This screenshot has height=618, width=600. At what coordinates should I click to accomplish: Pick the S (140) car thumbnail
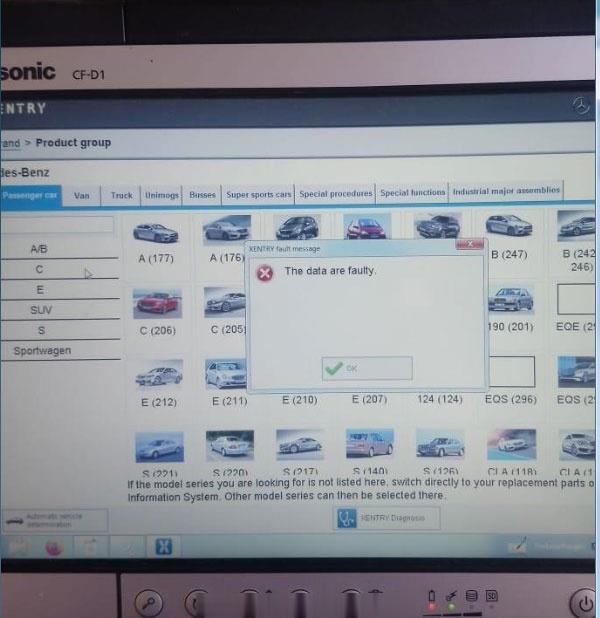click(370, 443)
